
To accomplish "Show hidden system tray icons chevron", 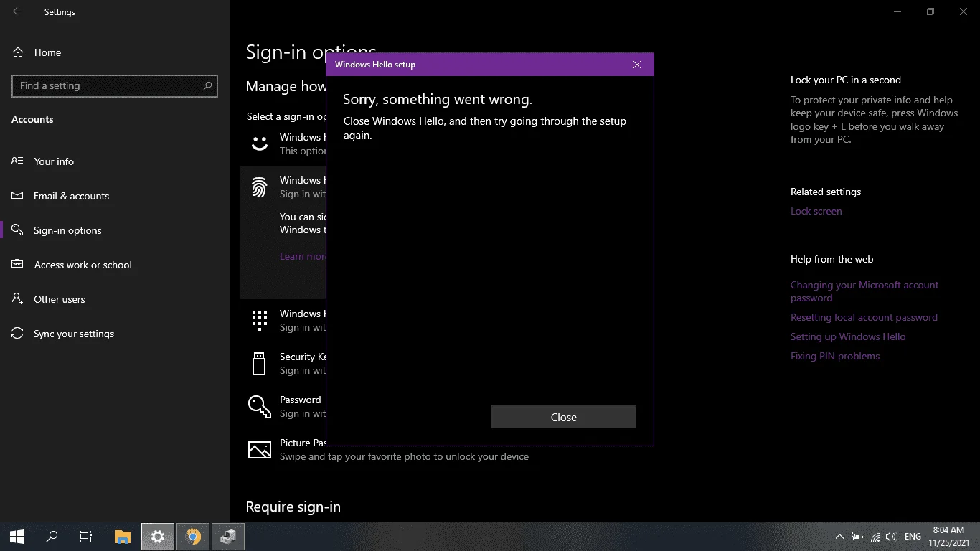I will (839, 537).
